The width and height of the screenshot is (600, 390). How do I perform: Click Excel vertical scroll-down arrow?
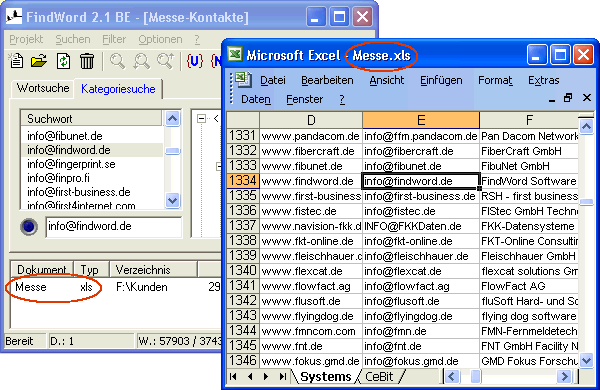586,360
